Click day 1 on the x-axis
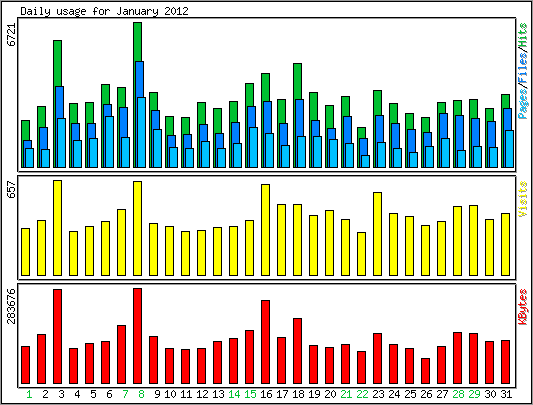 tap(29, 394)
